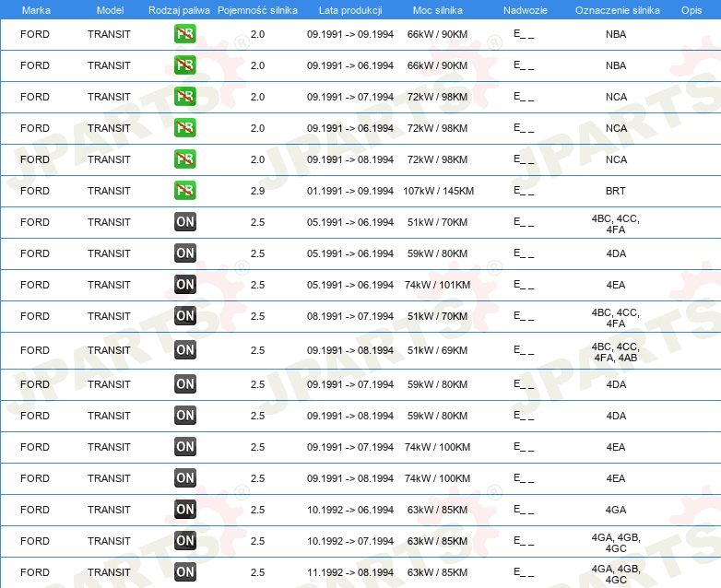
Task: Click petrol icon in NCA row ending 07.1994
Action: [184, 97]
